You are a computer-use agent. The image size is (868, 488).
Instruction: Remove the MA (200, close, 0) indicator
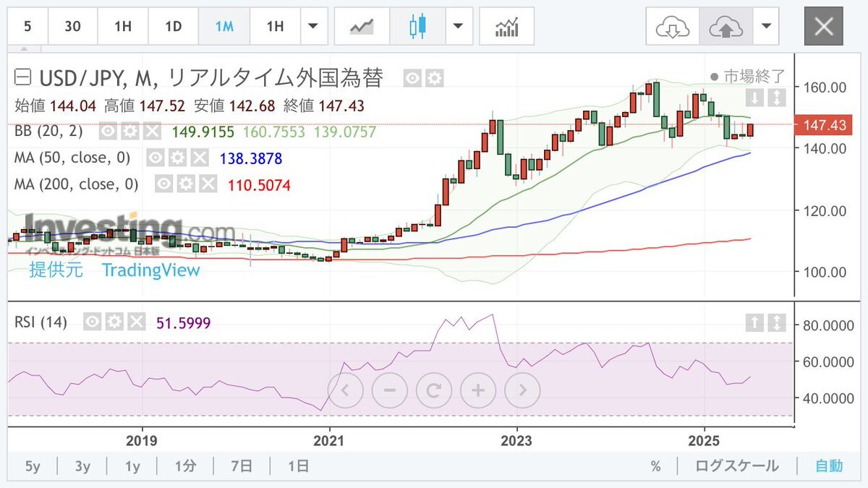[x=208, y=184]
